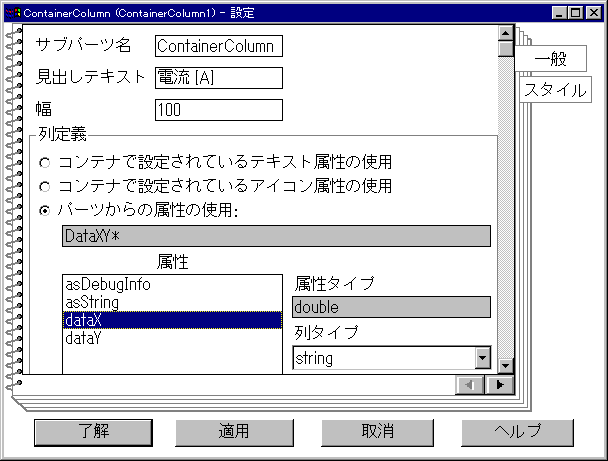Image resolution: width=608 pixels, height=461 pixels.
Task: Click the application icon in title bar
Action: [12, 13]
